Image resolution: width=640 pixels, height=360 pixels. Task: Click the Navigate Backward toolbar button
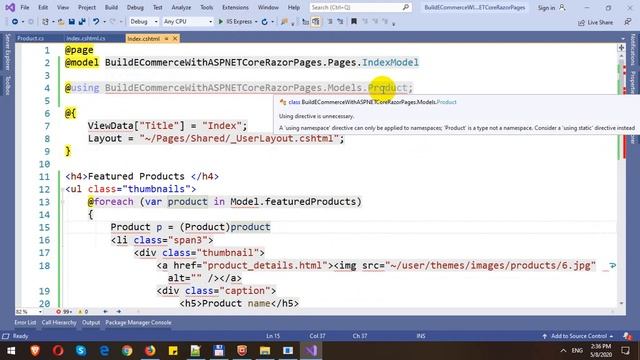[15, 22]
